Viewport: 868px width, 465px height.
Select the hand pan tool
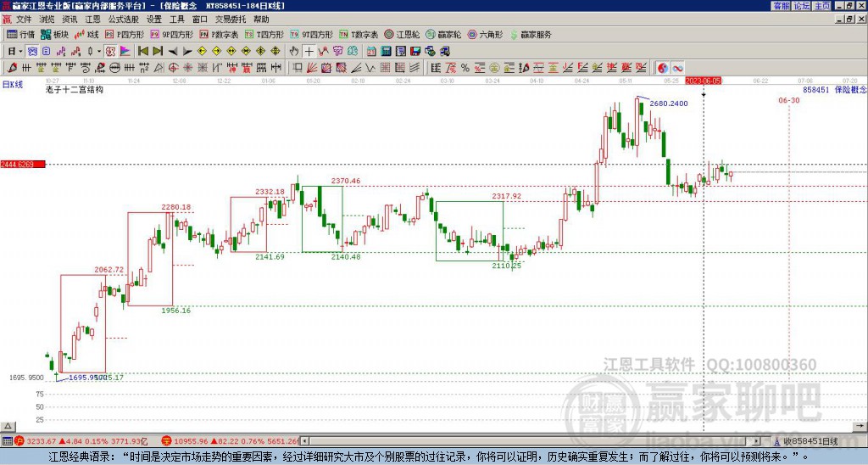point(294,52)
